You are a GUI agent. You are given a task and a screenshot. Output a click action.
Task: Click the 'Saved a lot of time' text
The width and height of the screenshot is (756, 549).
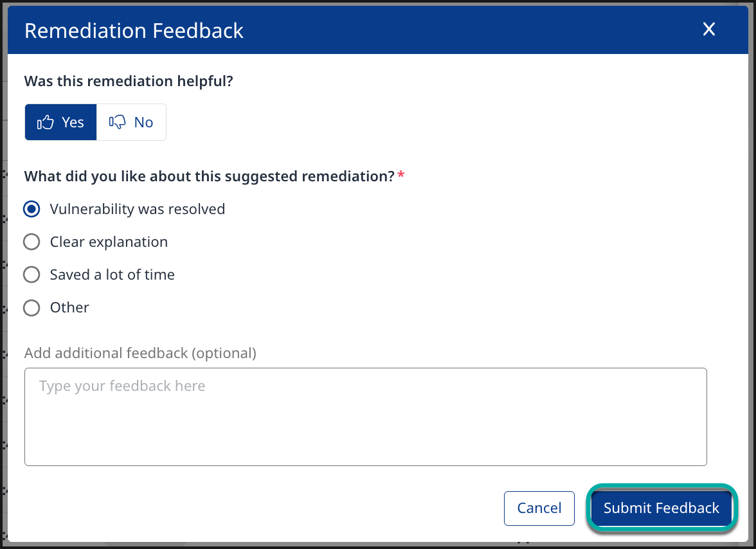[x=113, y=274]
